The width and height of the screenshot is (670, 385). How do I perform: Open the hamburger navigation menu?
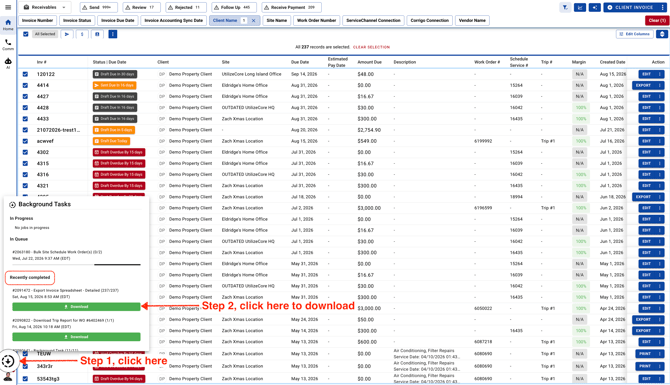tap(8, 7)
